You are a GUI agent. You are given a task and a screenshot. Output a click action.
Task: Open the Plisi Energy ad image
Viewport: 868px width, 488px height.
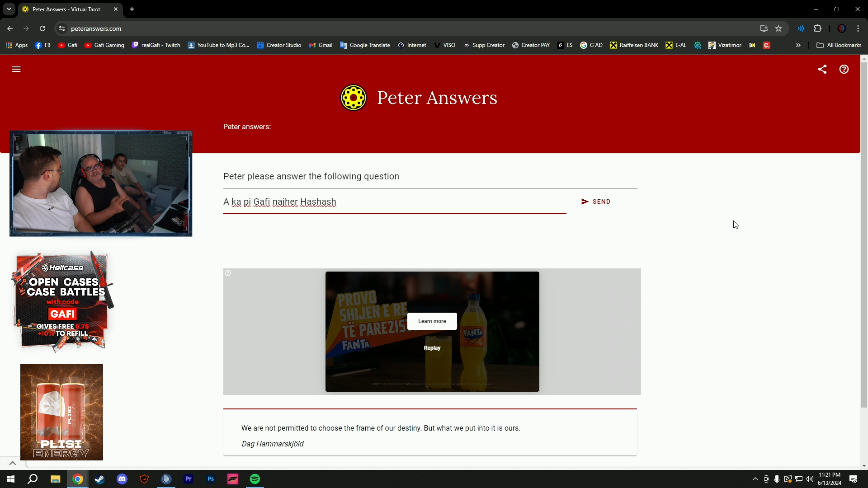pyautogui.click(x=61, y=412)
